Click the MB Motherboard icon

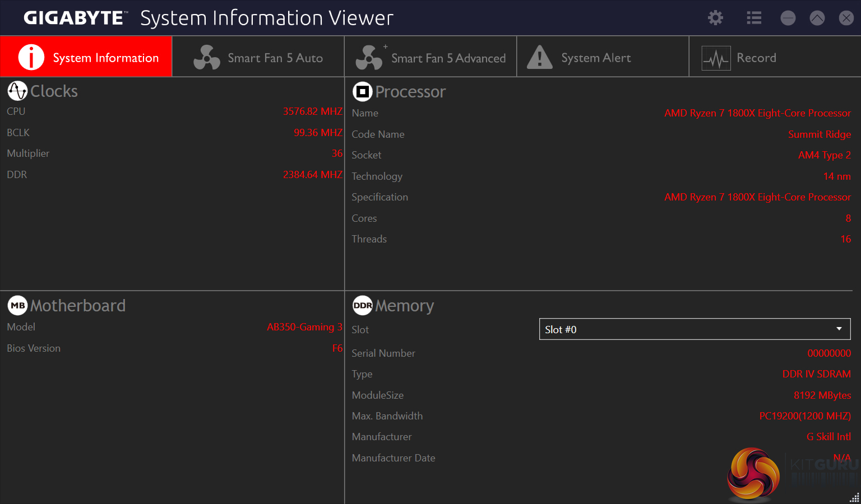tap(17, 305)
